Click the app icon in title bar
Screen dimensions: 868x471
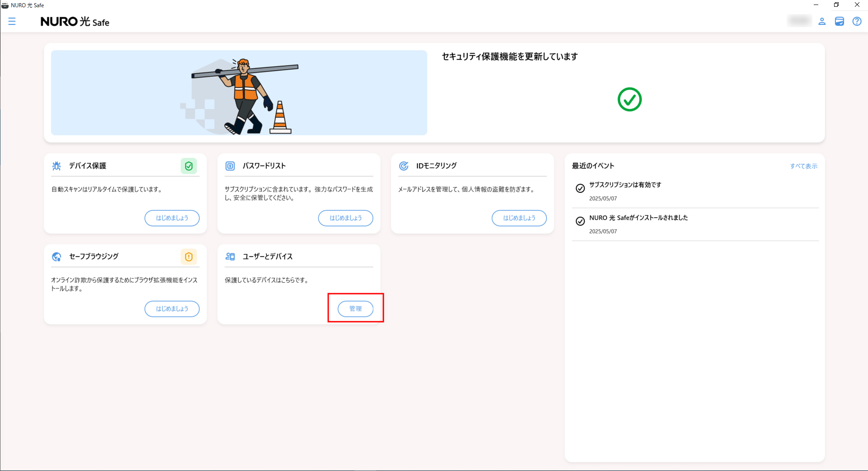5,5
